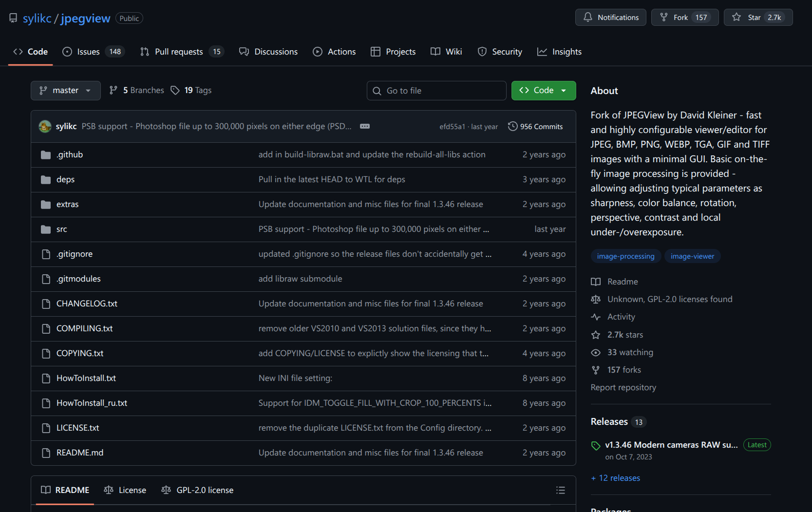812x512 pixels.
Task: Open the master branch dropdown
Action: pyautogui.click(x=66, y=91)
